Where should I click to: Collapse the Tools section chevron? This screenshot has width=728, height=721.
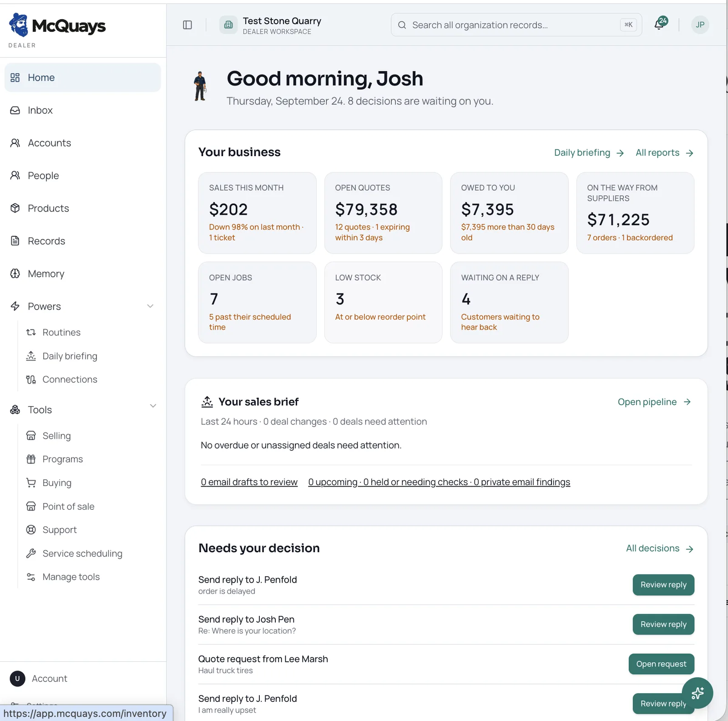pyautogui.click(x=153, y=406)
